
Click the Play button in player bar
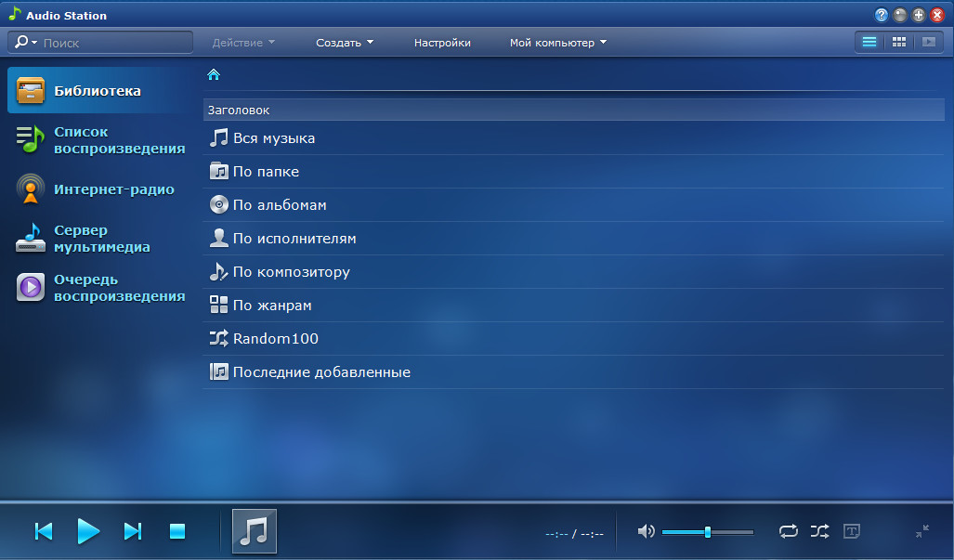[x=88, y=531]
